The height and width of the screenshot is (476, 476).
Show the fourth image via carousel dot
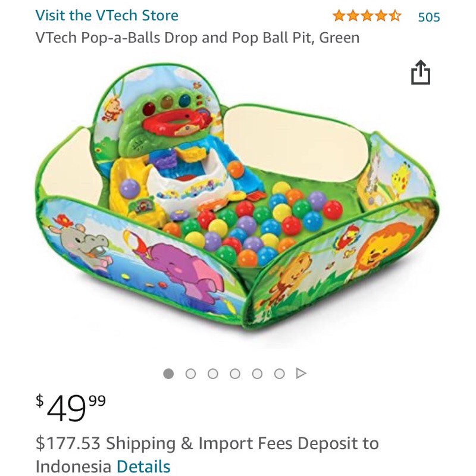pos(235,374)
